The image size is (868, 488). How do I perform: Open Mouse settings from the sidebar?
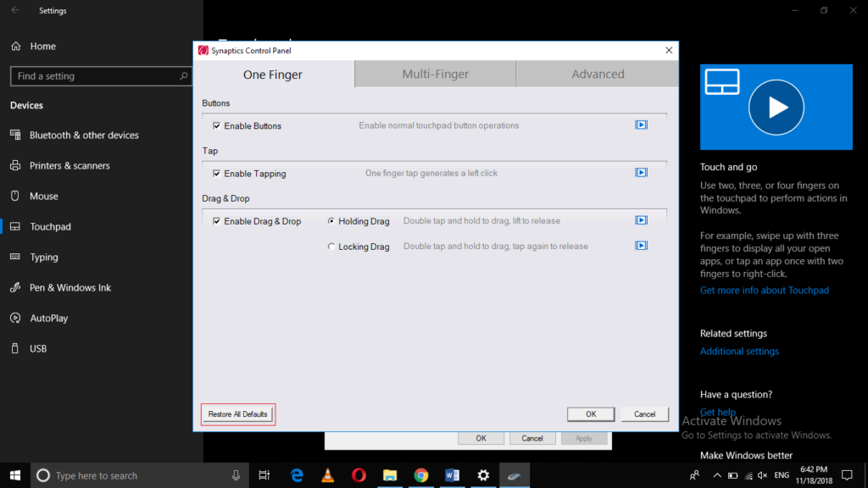pyautogui.click(x=53, y=196)
